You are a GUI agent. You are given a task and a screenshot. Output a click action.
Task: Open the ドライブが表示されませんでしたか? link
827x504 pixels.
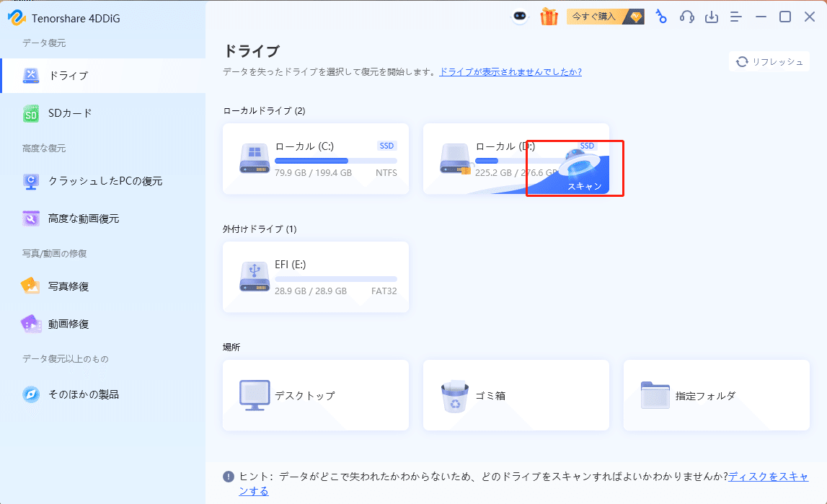510,71
